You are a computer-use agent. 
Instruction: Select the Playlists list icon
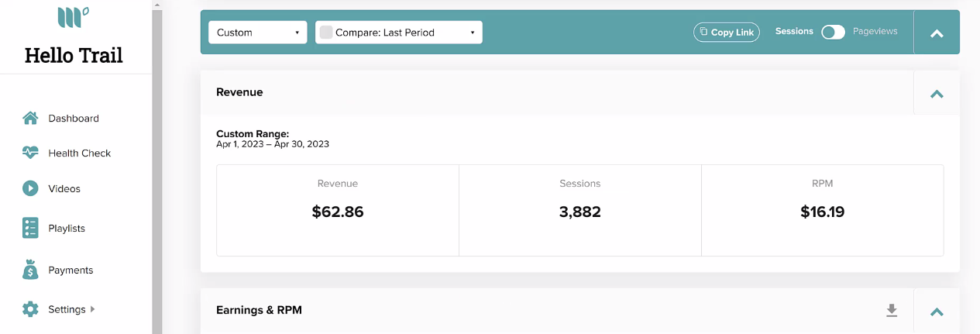pos(30,228)
